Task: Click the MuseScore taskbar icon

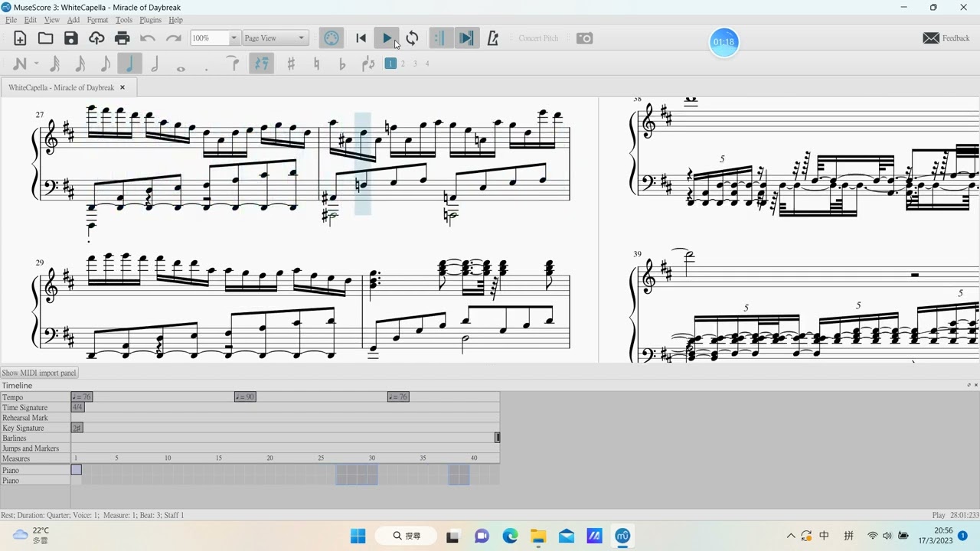Action: click(622, 536)
